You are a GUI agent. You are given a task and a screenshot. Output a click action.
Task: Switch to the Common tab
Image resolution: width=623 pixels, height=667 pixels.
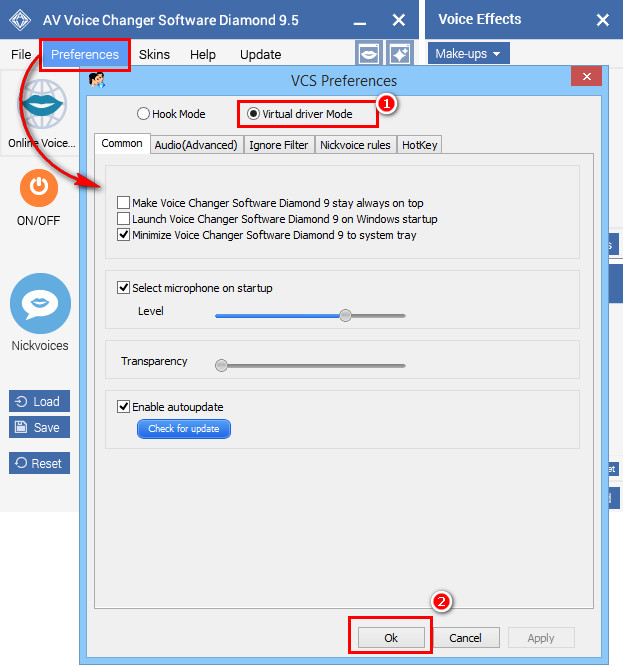coord(122,143)
